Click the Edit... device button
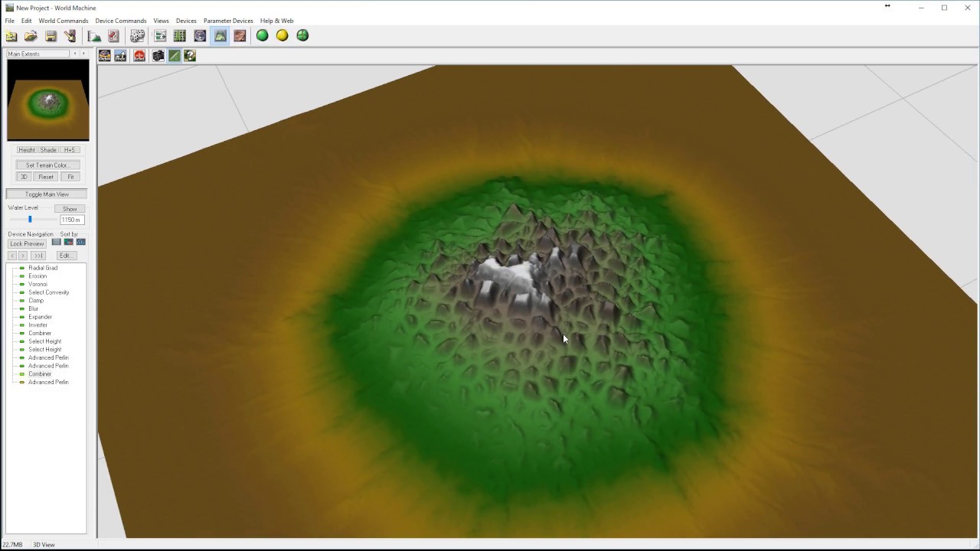The width and height of the screenshot is (980, 551). 65,256
